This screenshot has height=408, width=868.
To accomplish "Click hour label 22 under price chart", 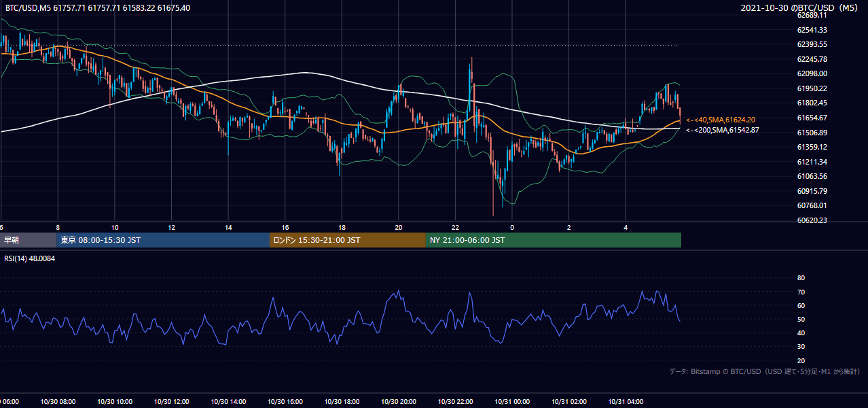I will pyautogui.click(x=455, y=228).
